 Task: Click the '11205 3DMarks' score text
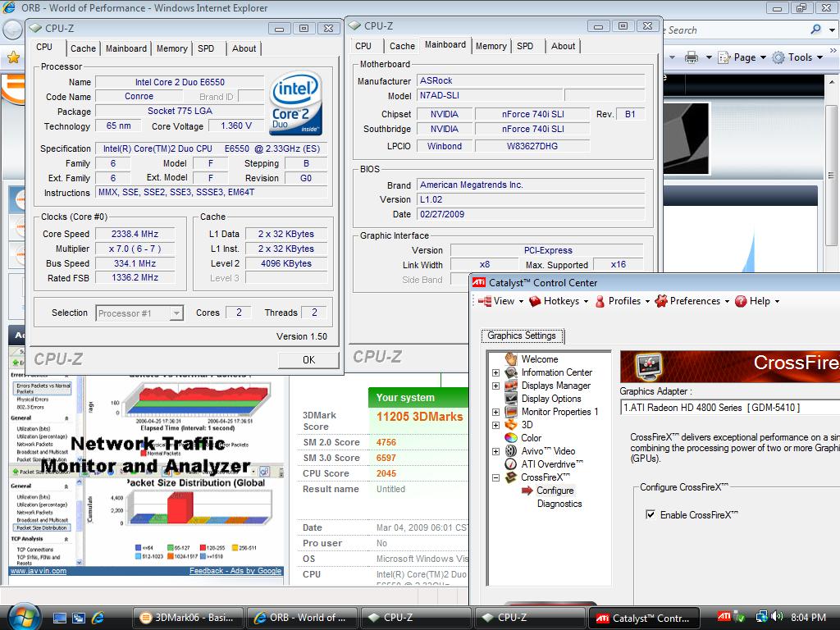(419, 416)
